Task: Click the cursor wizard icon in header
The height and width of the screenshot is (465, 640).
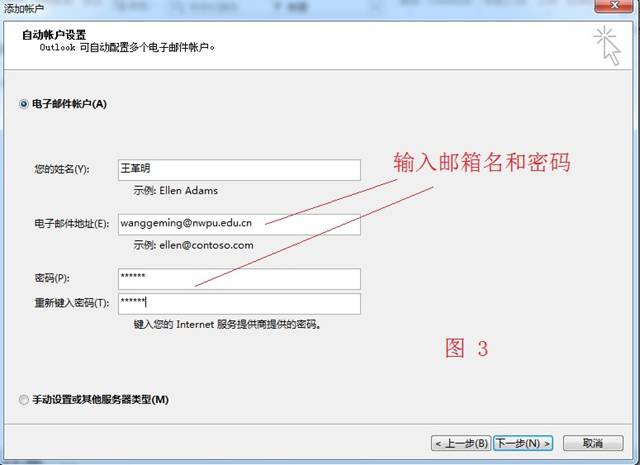Action: (608, 46)
